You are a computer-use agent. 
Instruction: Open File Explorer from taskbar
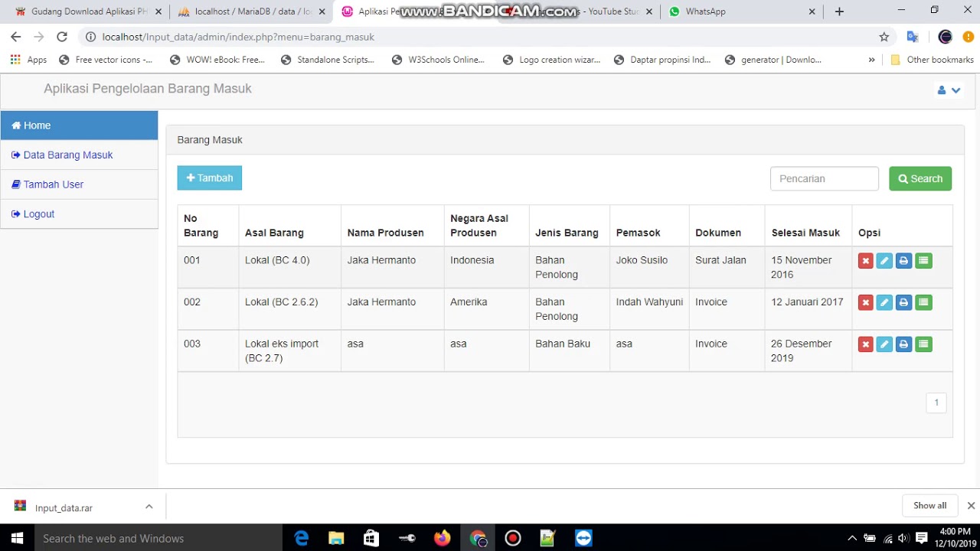pyautogui.click(x=336, y=538)
